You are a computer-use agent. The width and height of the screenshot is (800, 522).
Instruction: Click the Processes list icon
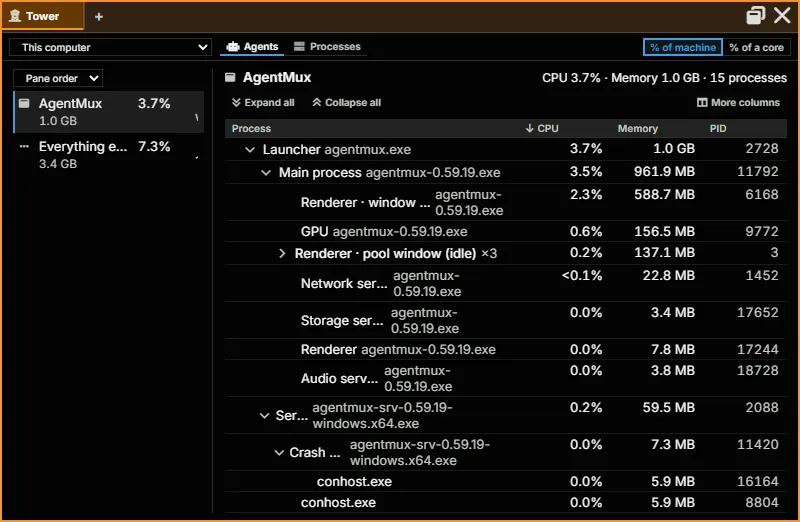click(x=299, y=46)
